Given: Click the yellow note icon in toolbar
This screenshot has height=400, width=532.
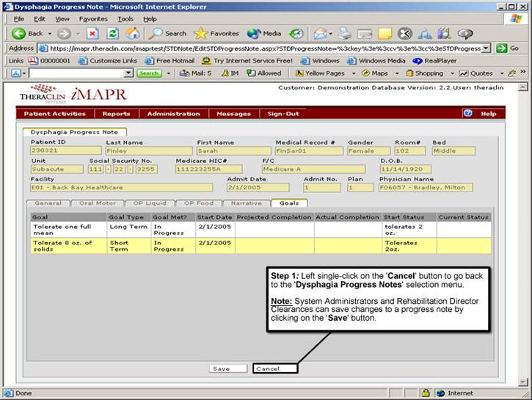Looking at the screenshot, I should tap(385, 34).
